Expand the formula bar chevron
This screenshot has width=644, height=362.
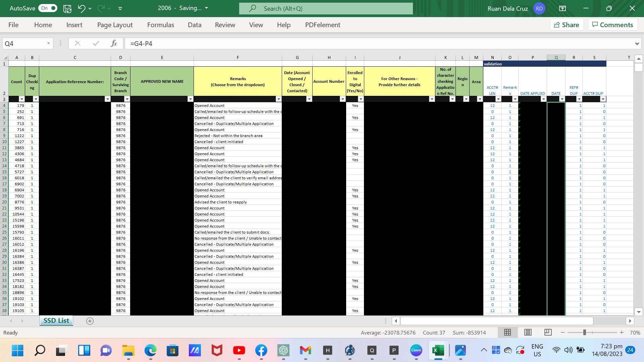click(x=637, y=44)
